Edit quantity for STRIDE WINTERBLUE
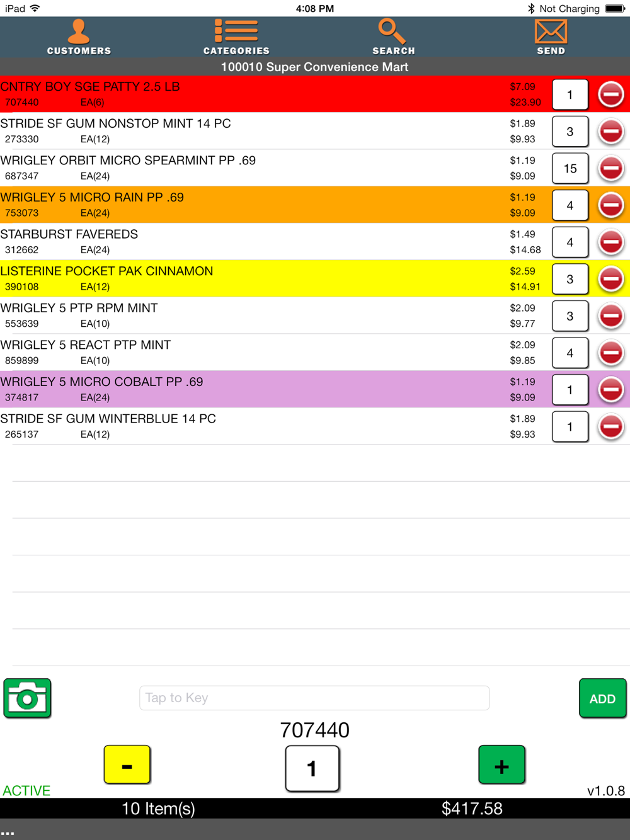Viewport: 630px width, 840px height. point(570,427)
